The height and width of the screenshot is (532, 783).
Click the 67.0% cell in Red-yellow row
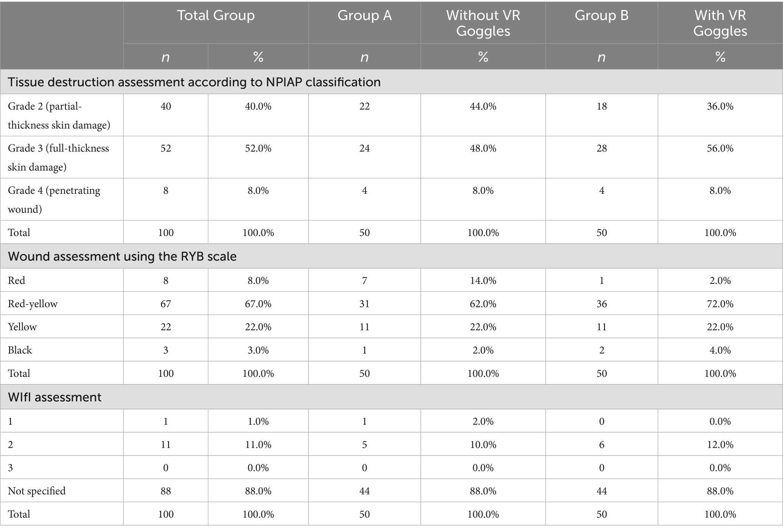(x=258, y=304)
